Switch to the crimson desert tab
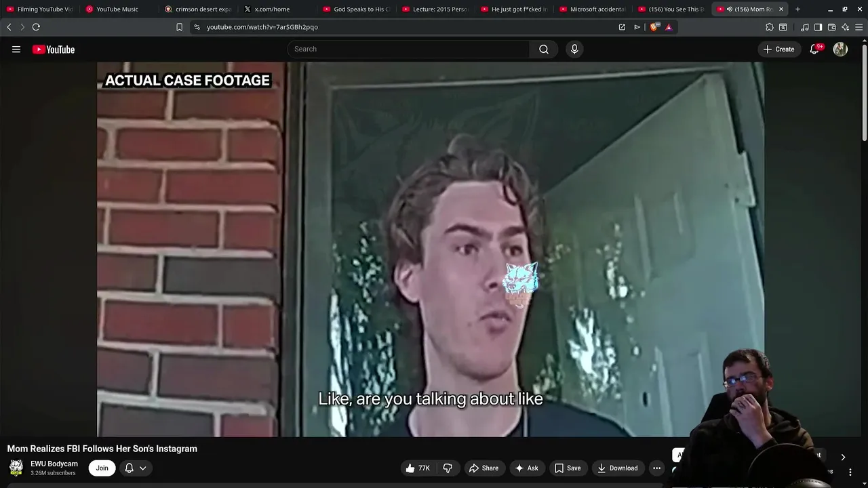The width and height of the screenshot is (868, 488). (198, 9)
